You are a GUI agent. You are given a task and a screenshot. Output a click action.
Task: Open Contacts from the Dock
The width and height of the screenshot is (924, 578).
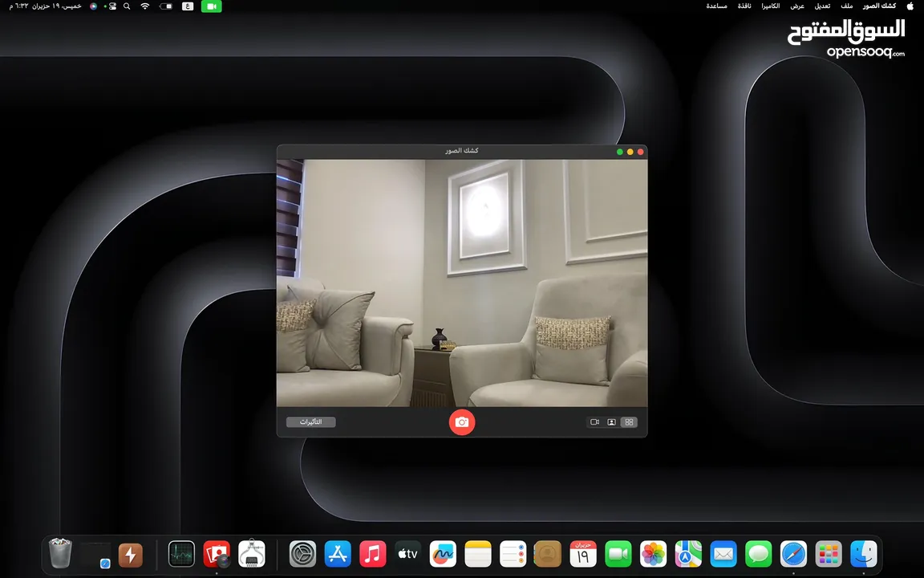(548, 554)
